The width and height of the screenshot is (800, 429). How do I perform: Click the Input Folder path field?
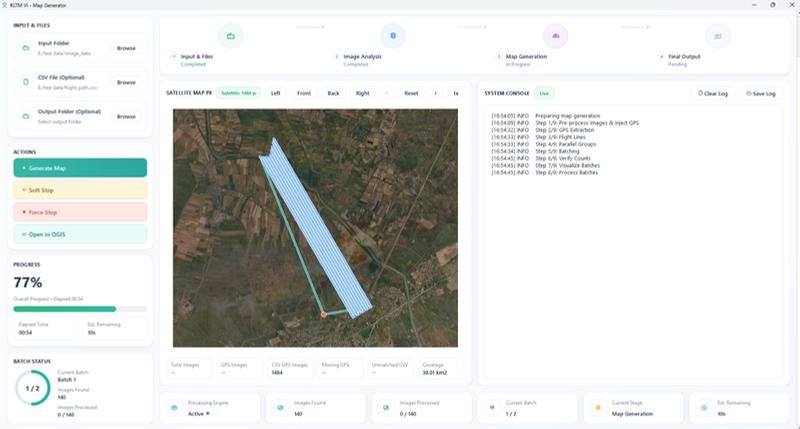(64, 54)
